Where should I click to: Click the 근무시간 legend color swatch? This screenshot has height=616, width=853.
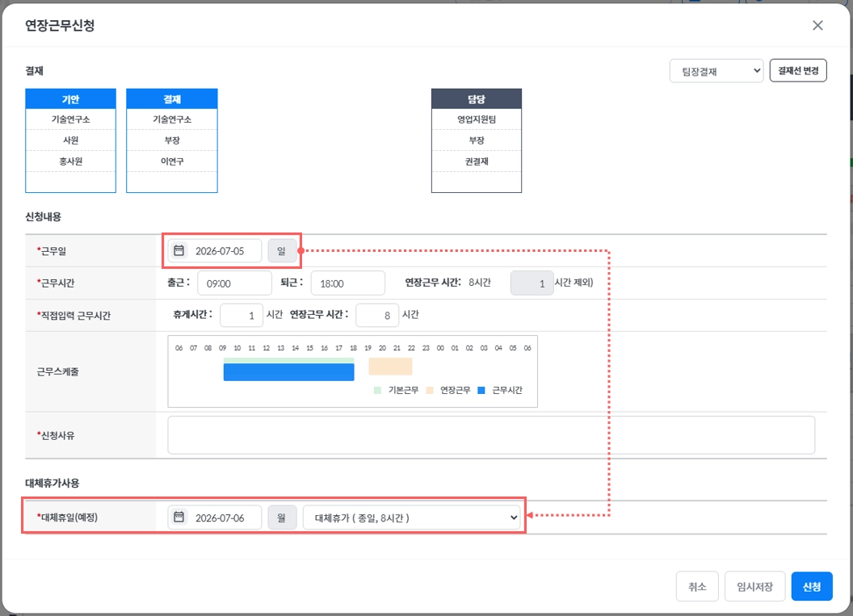(x=481, y=391)
